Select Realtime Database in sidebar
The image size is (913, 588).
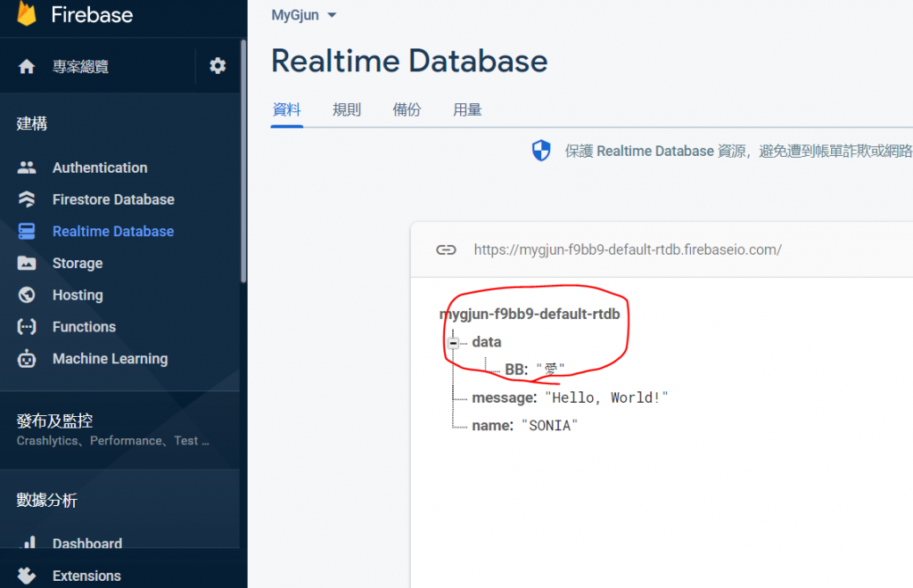tap(113, 232)
